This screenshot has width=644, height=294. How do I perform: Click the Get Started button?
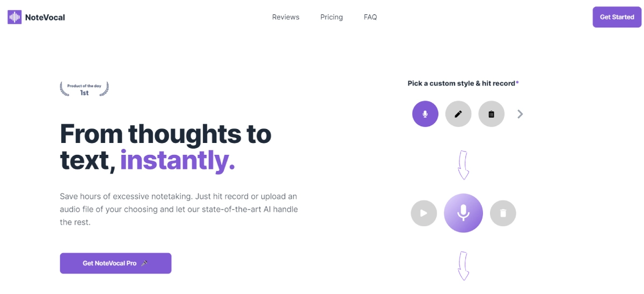[x=617, y=17]
